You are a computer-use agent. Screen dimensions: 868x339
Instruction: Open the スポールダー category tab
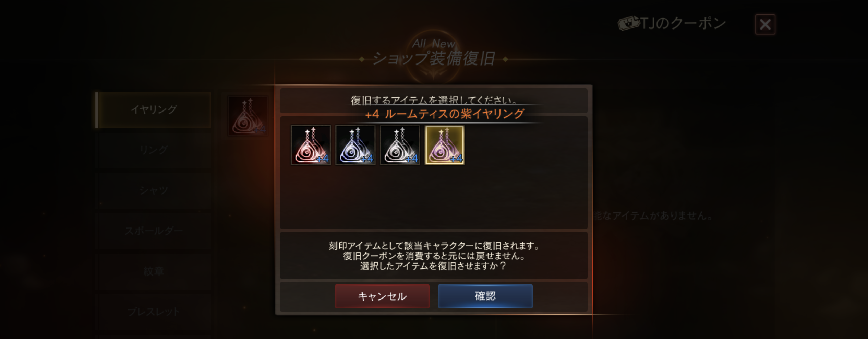[x=153, y=231]
